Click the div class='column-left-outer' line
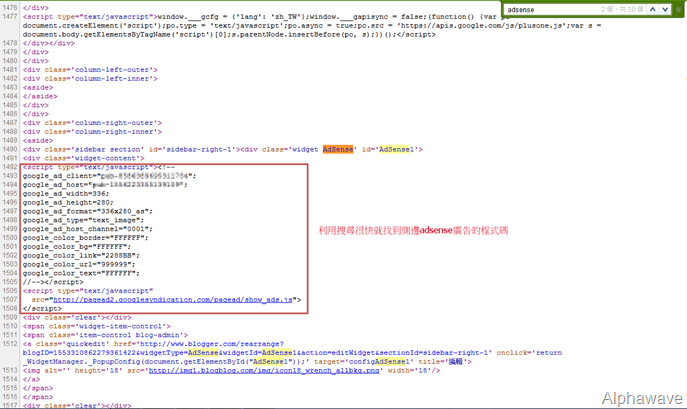Screen dimensions: 687x409 pos(90,70)
